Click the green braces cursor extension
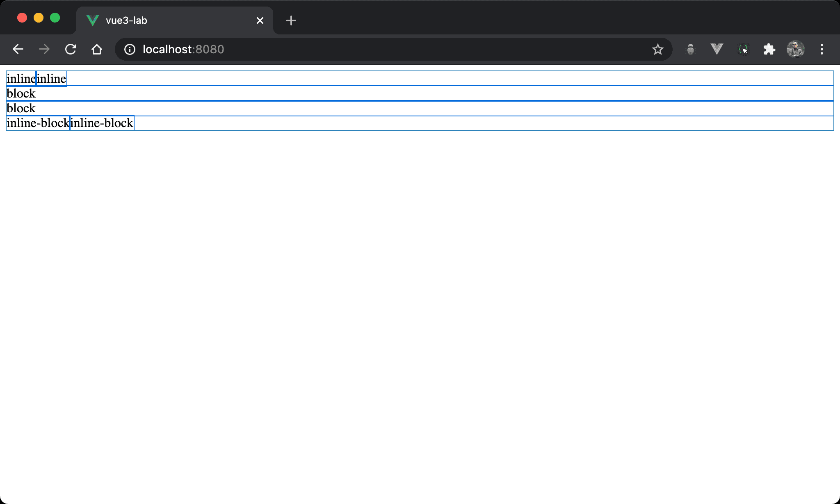The width and height of the screenshot is (840, 504). 743,50
